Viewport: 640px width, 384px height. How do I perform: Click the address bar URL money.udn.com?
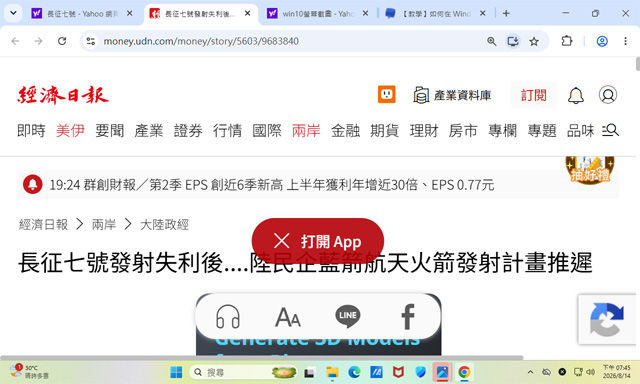[x=201, y=41]
